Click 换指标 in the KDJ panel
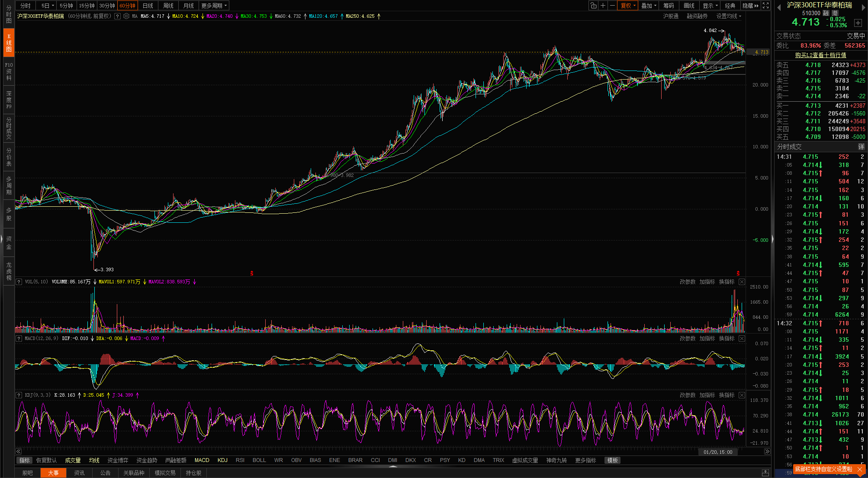The height and width of the screenshot is (478, 868). click(x=727, y=395)
